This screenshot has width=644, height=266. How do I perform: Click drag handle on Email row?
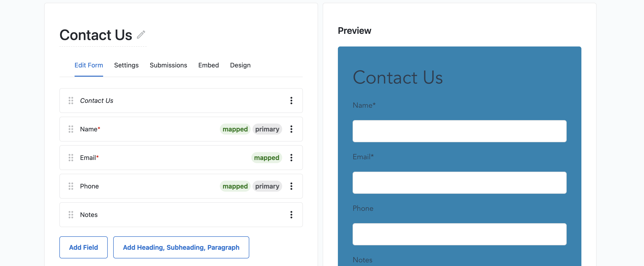71,157
